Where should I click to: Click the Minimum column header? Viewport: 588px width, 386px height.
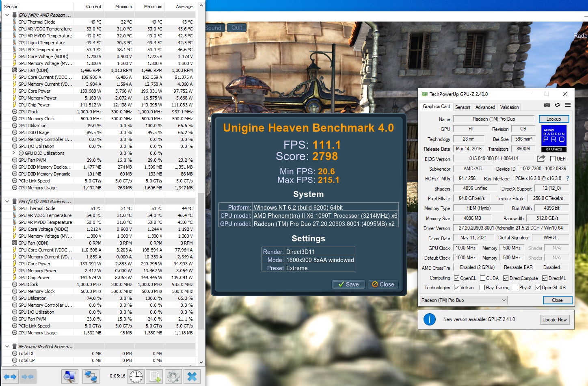point(119,7)
